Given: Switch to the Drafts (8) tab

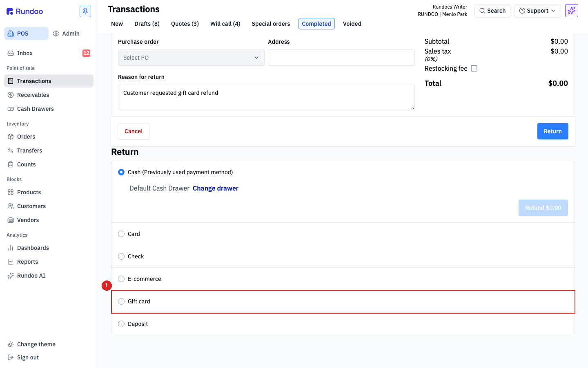Looking at the screenshot, I should [x=147, y=24].
